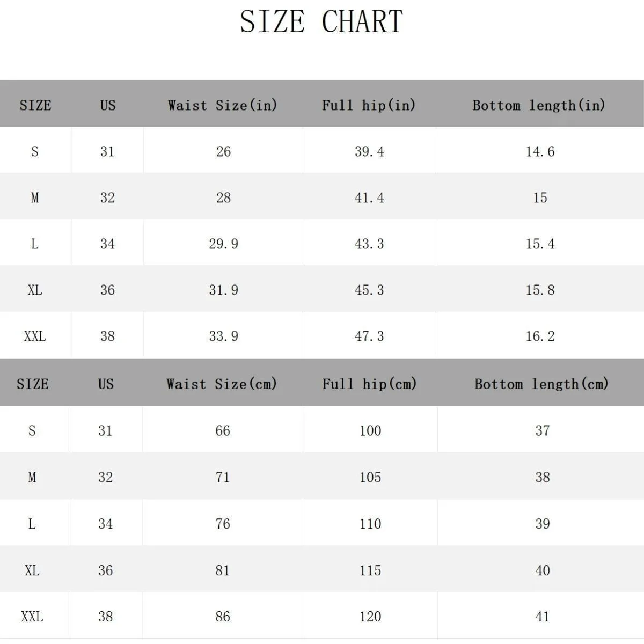This screenshot has height=644, width=644.
Task: Click full hip value 105 for M
Action: [x=370, y=478]
